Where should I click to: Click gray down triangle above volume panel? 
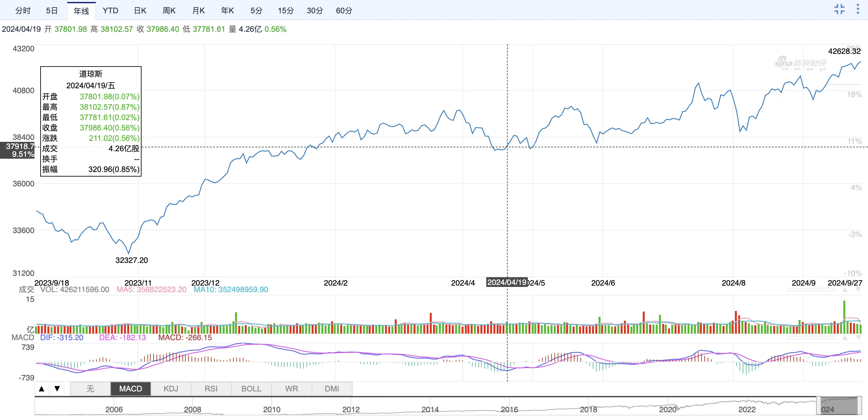(858, 290)
